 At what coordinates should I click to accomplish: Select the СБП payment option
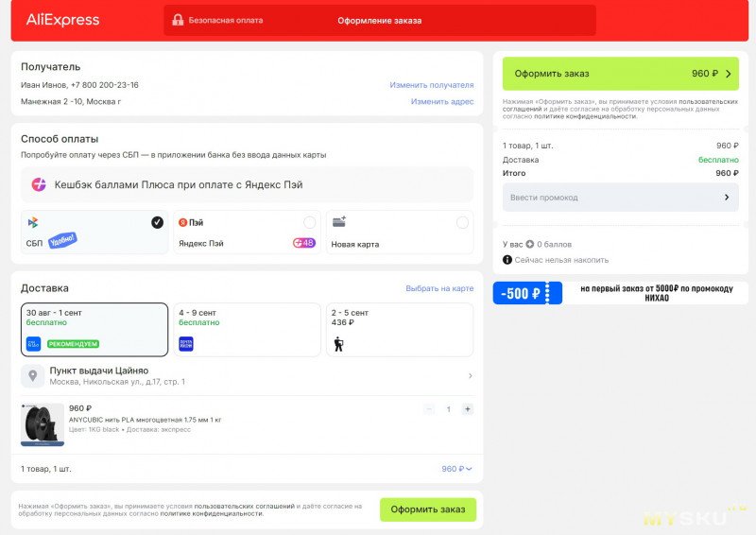(x=94, y=232)
